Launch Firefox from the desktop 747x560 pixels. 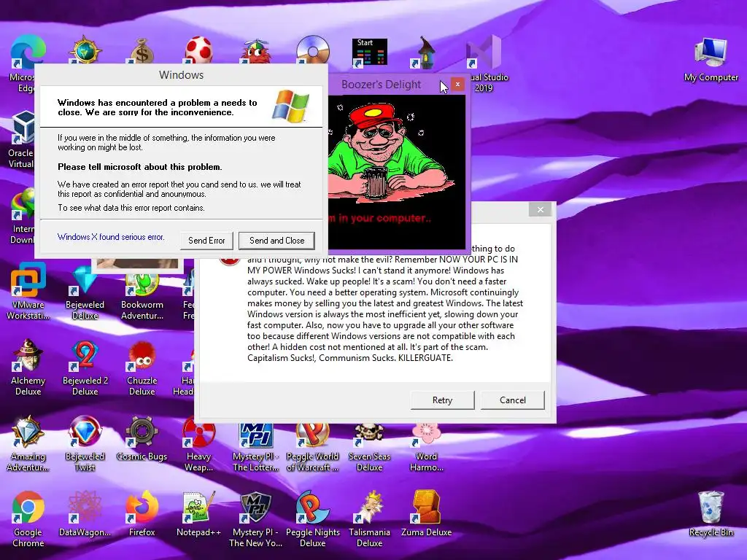coord(142,508)
